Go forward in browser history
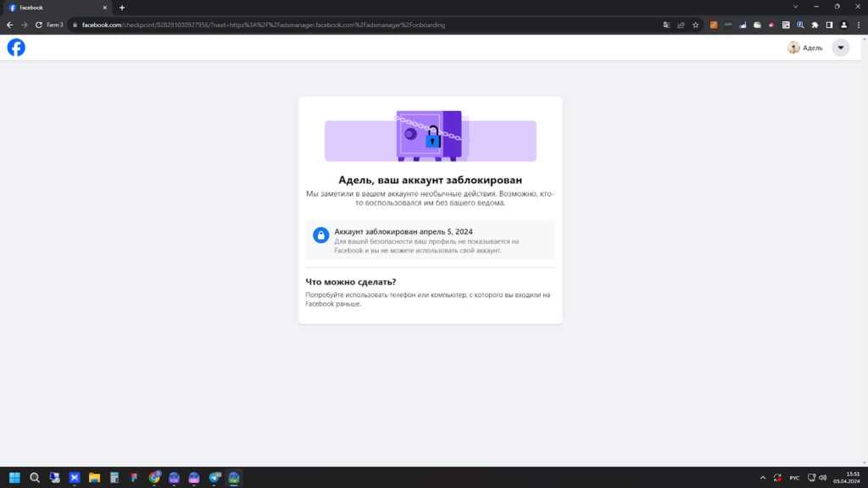868x488 pixels. (x=24, y=25)
